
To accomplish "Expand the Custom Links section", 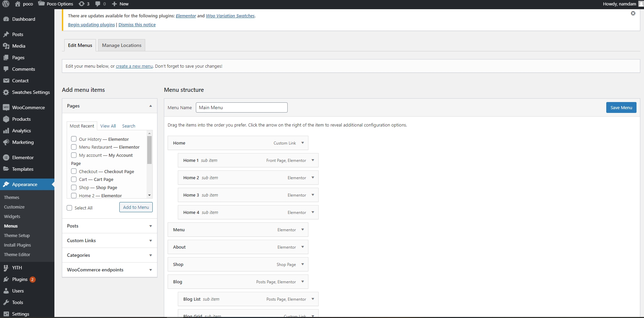I will (109, 240).
